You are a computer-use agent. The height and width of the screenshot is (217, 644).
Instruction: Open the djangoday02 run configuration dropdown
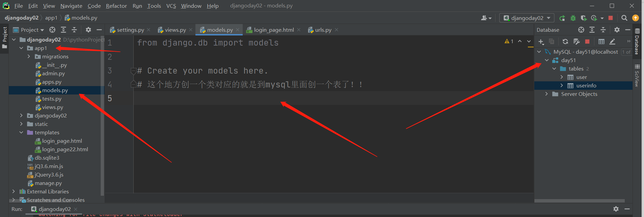(527, 18)
